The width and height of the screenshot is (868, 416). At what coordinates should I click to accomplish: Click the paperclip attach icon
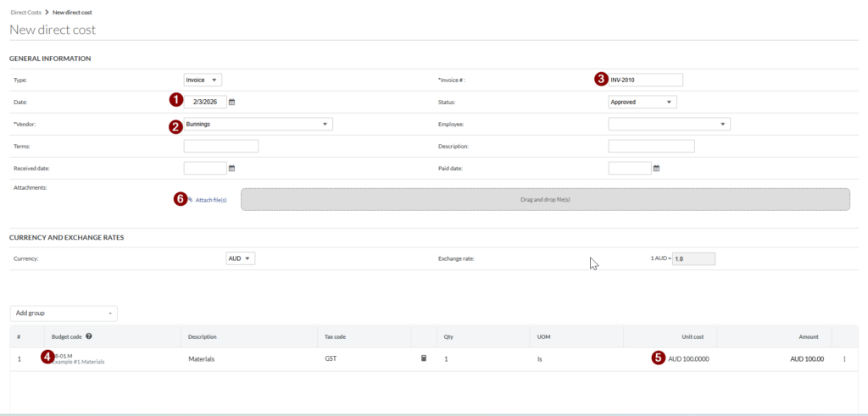click(x=191, y=199)
